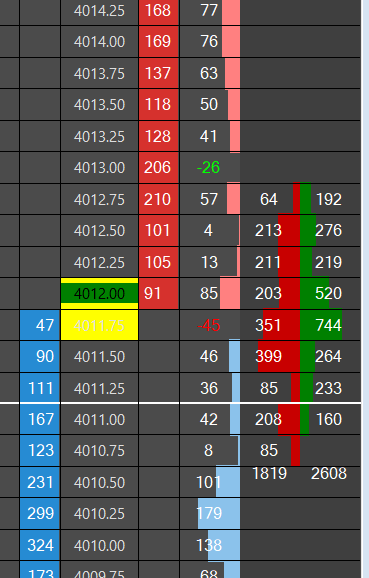Image resolution: width=369 pixels, height=578 pixels.
Task: Select the yellow 4011.75 price cell
Action: pos(100,325)
